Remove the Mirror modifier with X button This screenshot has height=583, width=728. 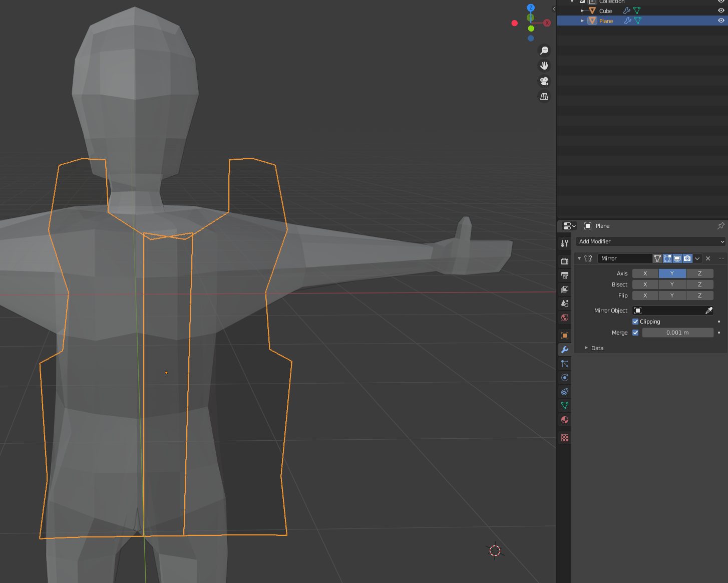[708, 258]
